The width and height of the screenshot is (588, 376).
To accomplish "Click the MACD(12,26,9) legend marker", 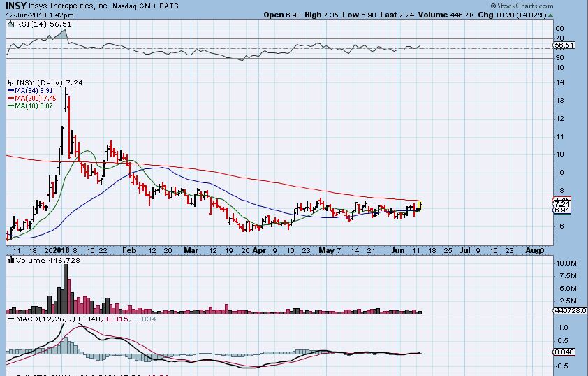I will [x=11, y=319].
